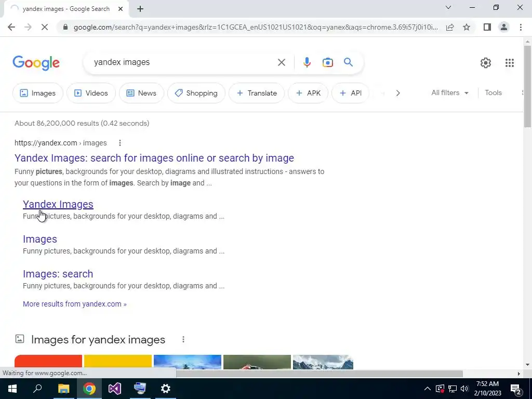Open the snowy mountain thumbnail
532x399 pixels.
[x=323, y=362]
